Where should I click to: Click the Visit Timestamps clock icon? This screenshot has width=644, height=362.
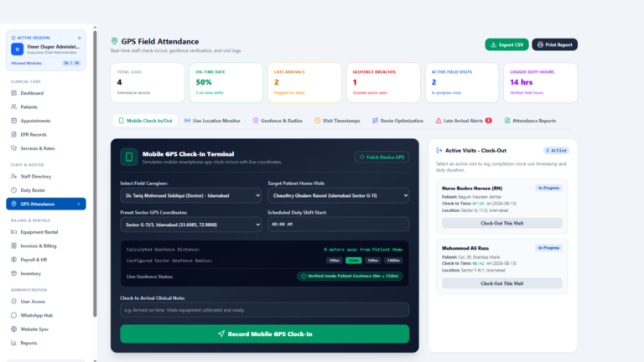click(x=318, y=121)
